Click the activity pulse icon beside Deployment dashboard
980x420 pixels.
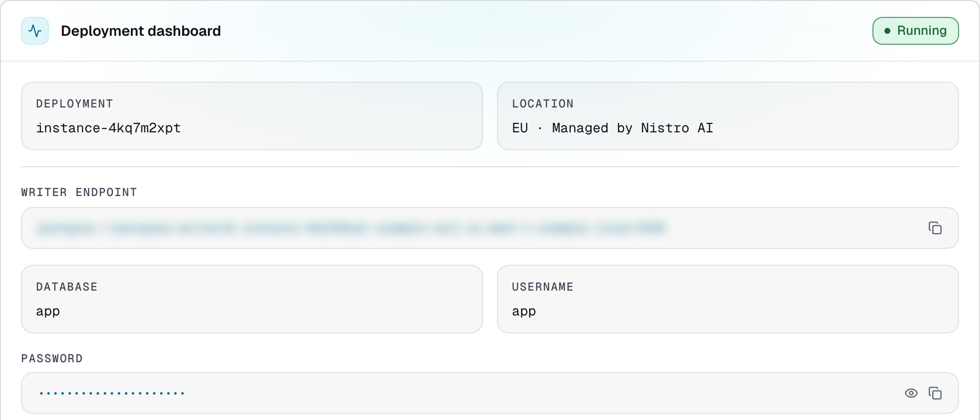pos(35,31)
